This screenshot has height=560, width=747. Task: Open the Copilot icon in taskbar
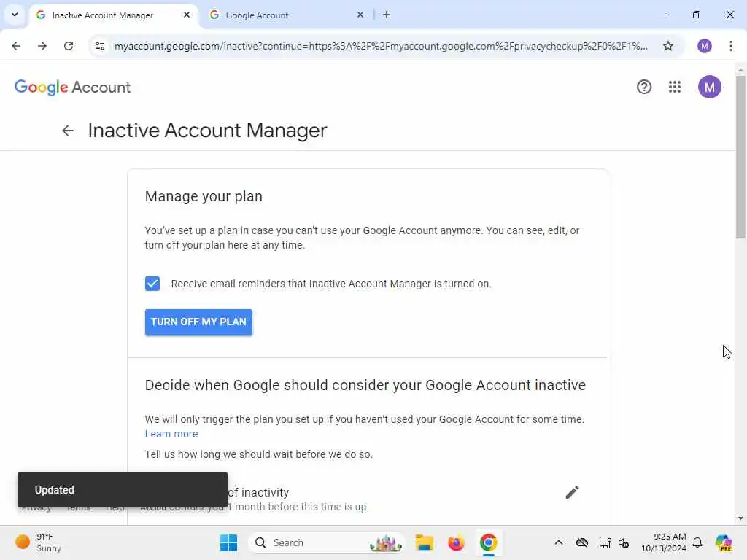click(x=724, y=542)
